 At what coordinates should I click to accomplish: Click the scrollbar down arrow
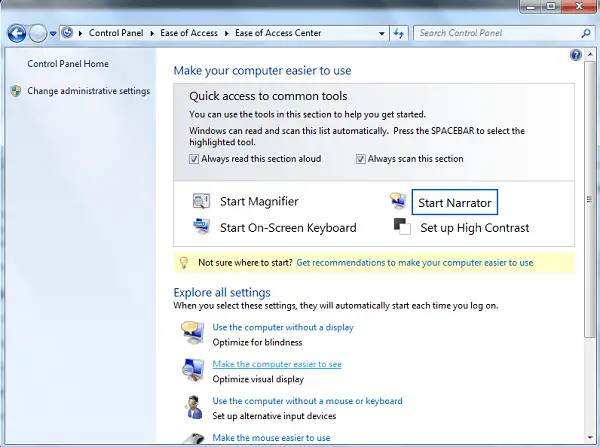coord(590,437)
